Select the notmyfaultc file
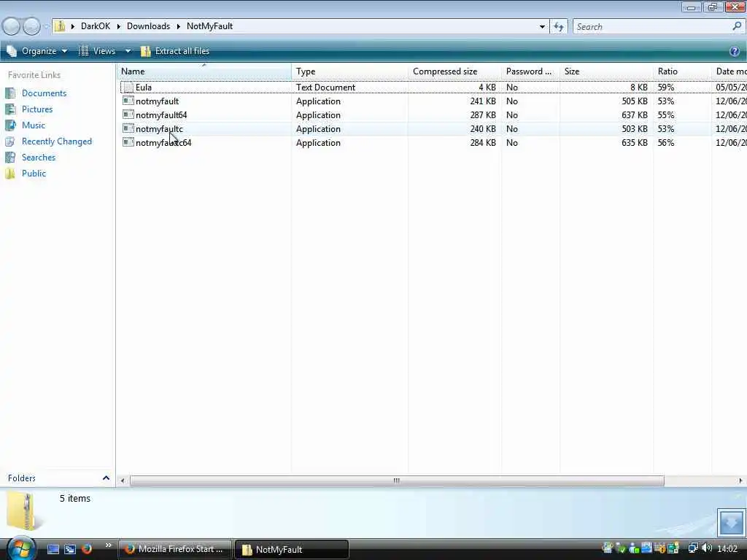Image resolution: width=747 pixels, height=560 pixels. coord(159,128)
